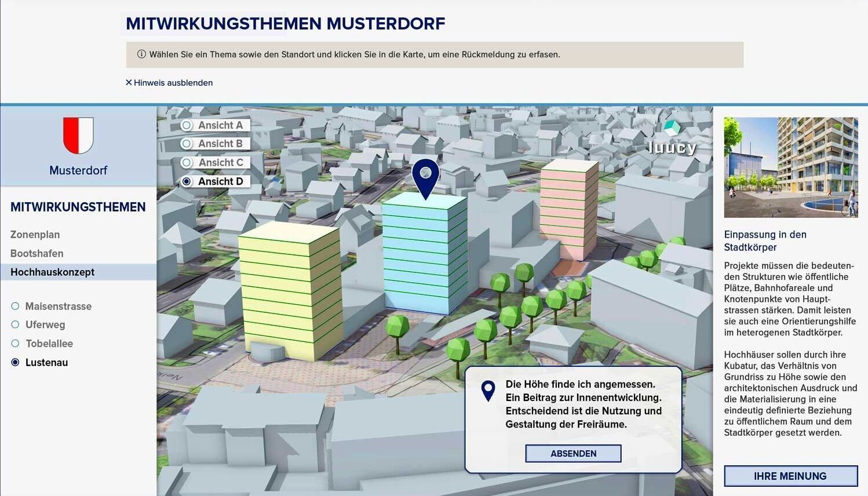This screenshot has width=868, height=496.
Task: Open the Zonenplan topic
Action: (x=35, y=235)
